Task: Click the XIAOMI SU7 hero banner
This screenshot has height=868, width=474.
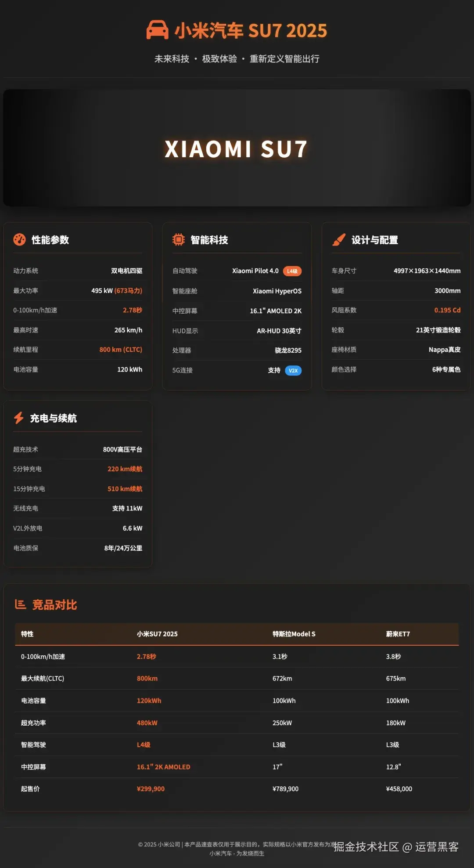Action: tap(237, 148)
